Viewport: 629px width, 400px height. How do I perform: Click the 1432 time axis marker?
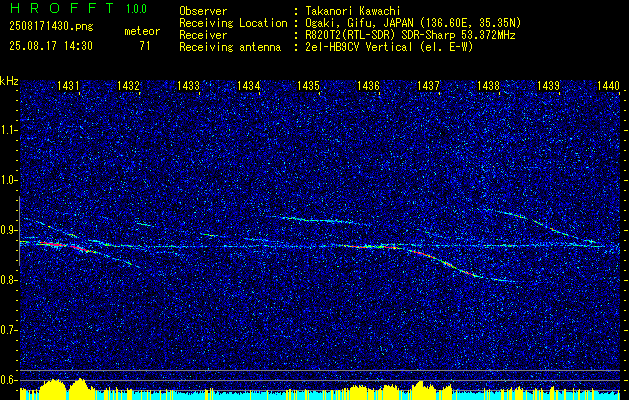coord(128,85)
